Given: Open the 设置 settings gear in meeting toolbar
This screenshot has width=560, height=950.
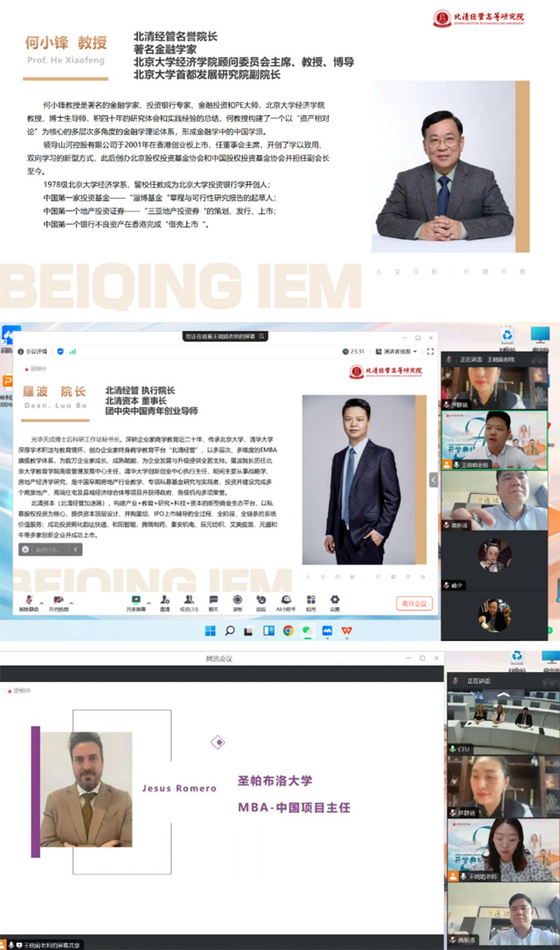Looking at the screenshot, I should coord(335,600).
